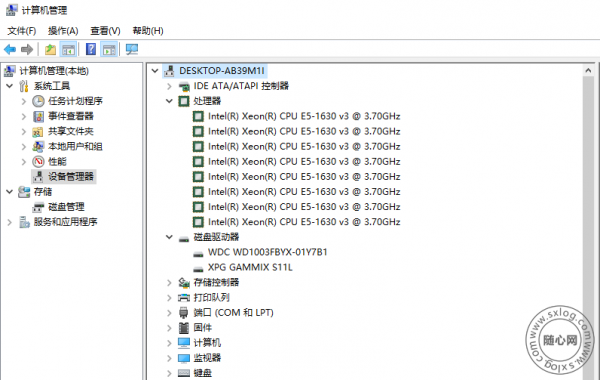This screenshot has height=380, width=600.
Task: Expand the 键盘 category arrow
Action: (x=169, y=373)
